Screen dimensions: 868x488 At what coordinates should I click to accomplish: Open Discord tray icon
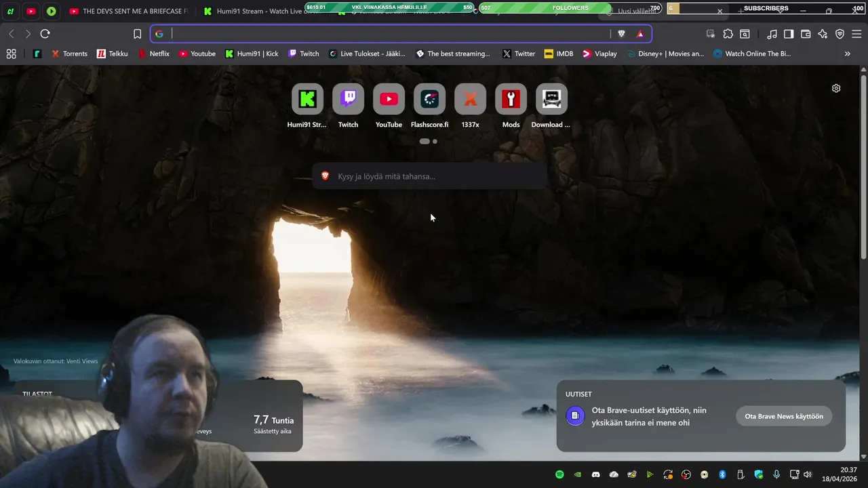coord(595,474)
